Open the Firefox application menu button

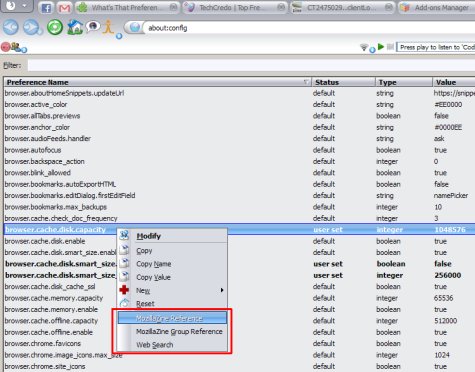click(x=11, y=6)
